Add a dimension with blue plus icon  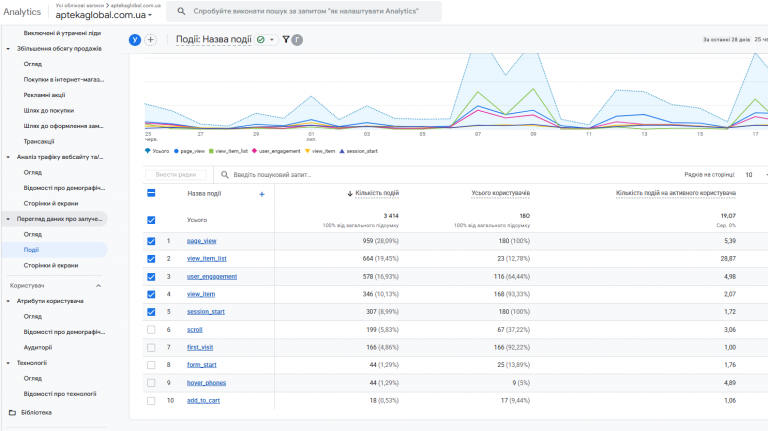[262, 194]
